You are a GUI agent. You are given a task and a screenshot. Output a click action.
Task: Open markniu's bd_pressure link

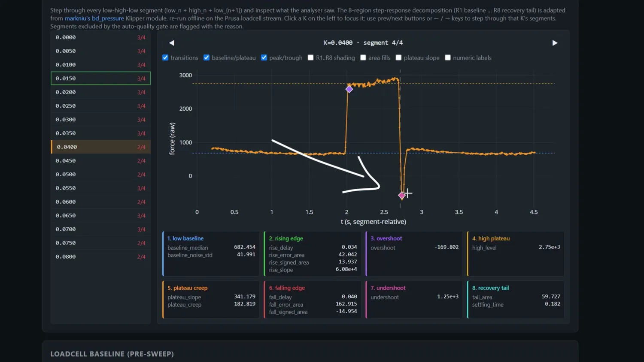click(94, 18)
